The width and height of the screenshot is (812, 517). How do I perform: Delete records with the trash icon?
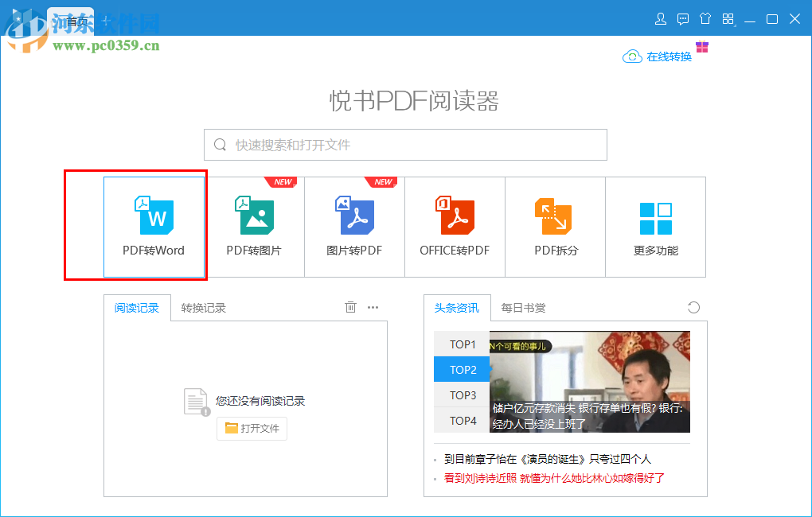click(x=350, y=307)
